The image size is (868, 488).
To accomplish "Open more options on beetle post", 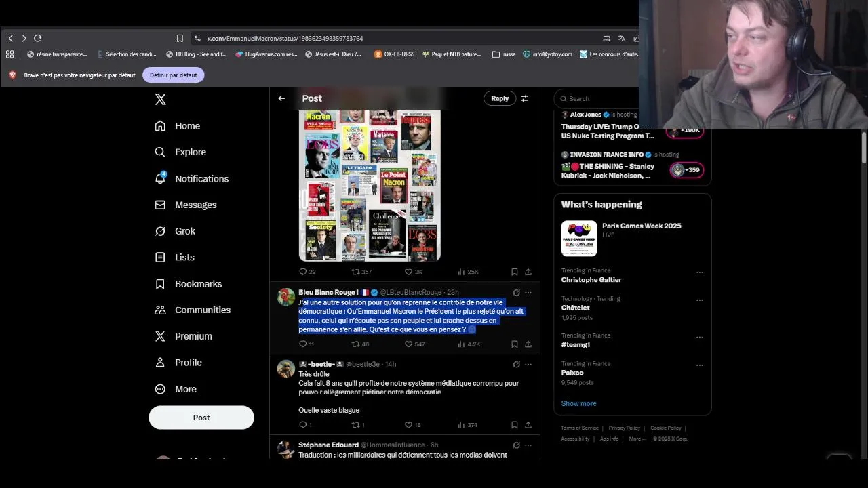I will 528,365.
